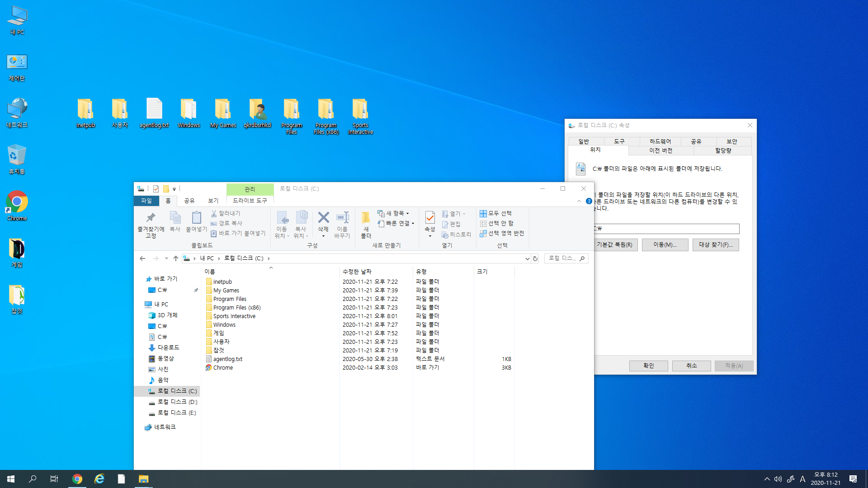Click the Properties (속성) checkmark icon
The height and width of the screenshot is (488, 868).
pos(429,218)
